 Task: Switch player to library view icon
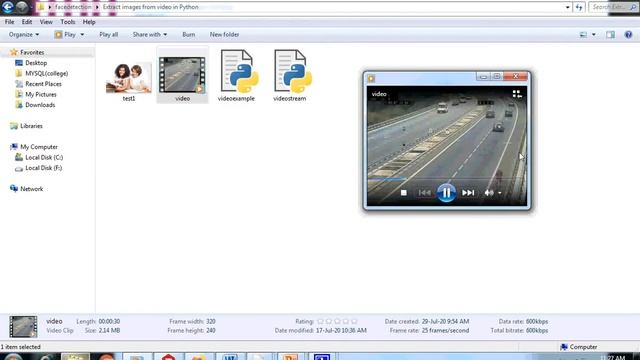[517, 94]
